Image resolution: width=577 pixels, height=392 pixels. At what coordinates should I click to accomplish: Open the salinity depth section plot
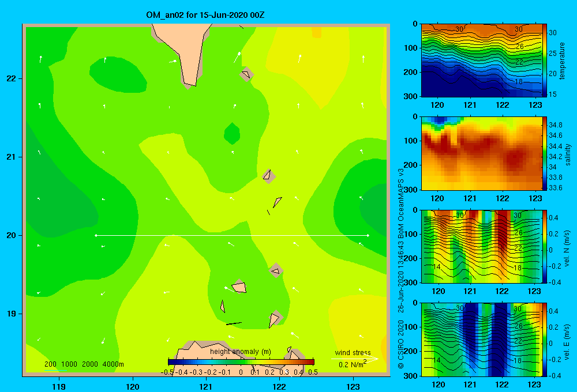[x=482, y=153]
